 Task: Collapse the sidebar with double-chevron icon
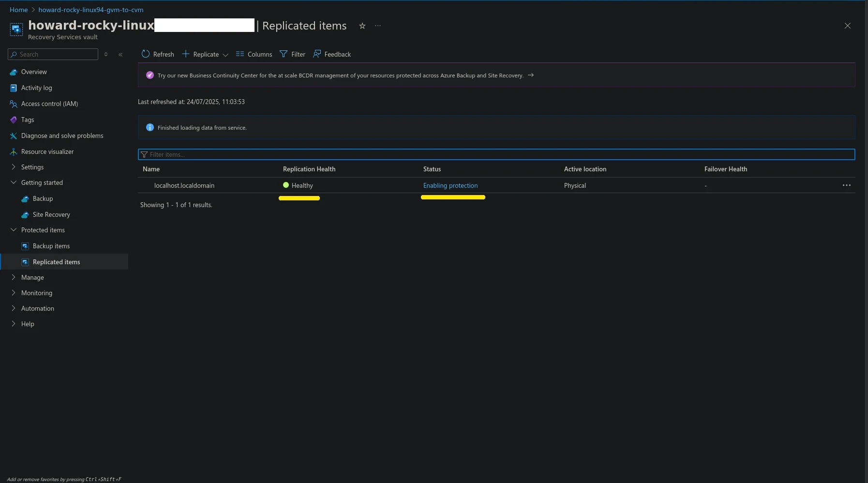tap(120, 54)
